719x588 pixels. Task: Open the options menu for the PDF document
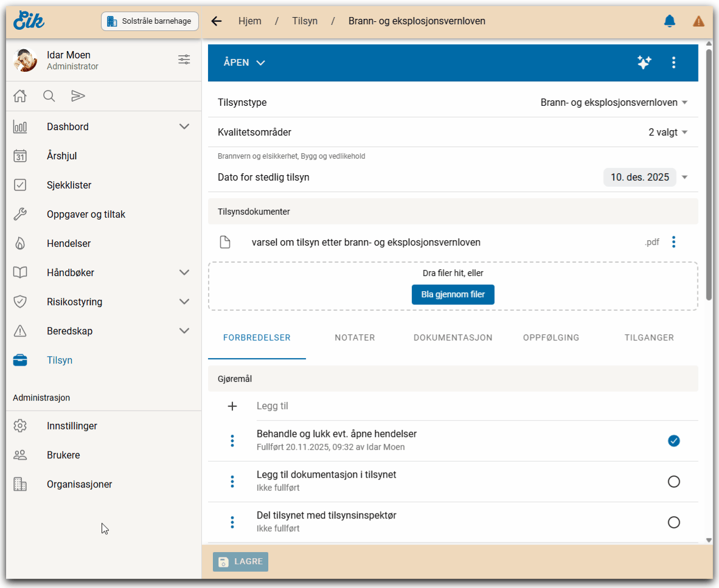click(x=673, y=242)
